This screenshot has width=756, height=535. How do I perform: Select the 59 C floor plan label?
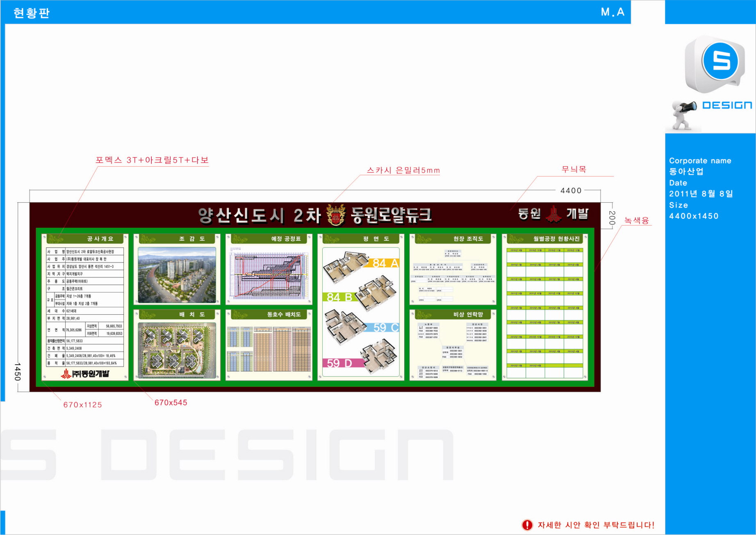pyautogui.click(x=385, y=327)
